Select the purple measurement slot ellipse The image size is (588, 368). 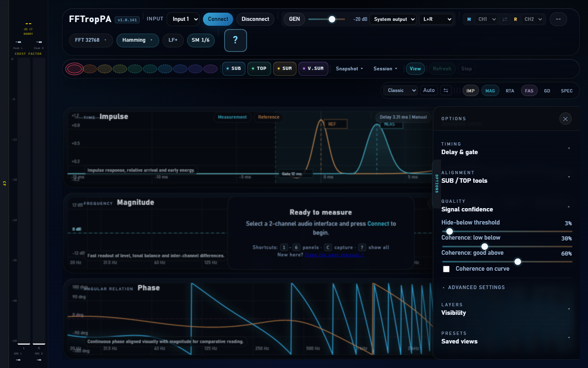(x=210, y=69)
